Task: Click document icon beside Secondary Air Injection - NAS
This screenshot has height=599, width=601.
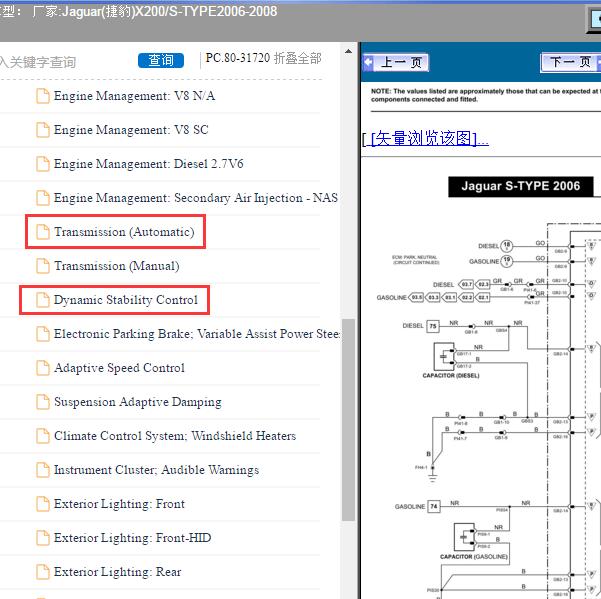Action: click(43, 198)
